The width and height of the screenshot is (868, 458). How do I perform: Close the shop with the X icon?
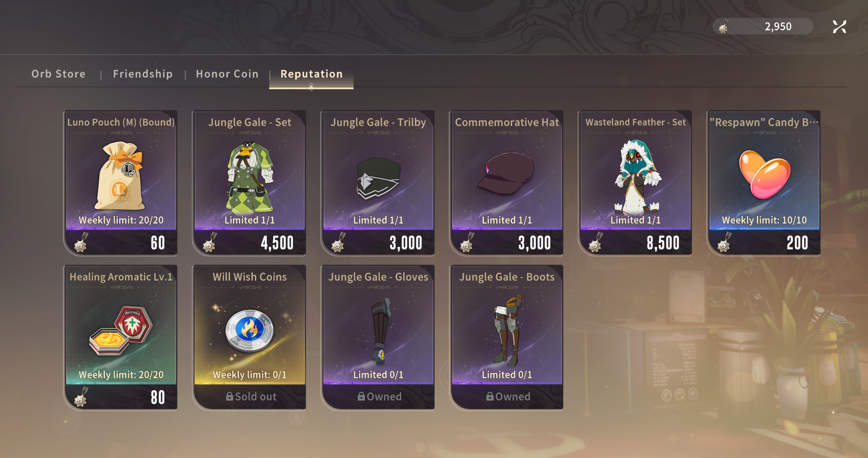pyautogui.click(x=839, y=27)
